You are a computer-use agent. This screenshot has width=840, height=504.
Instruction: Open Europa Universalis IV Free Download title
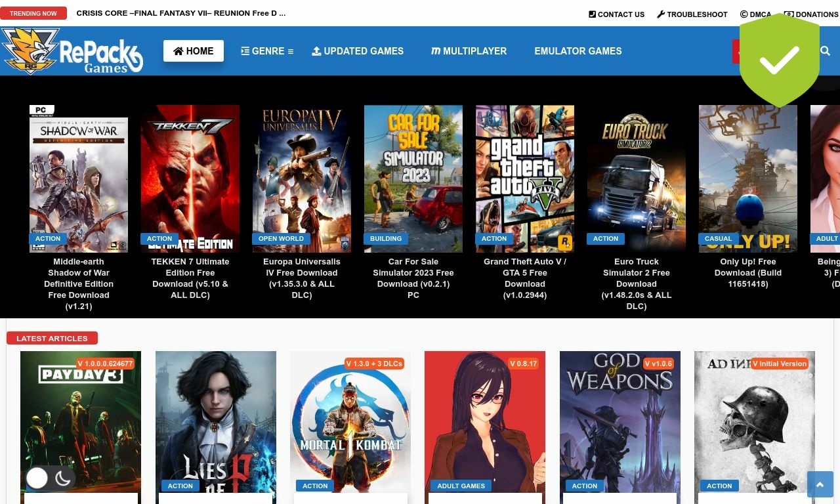coord(302,278)
